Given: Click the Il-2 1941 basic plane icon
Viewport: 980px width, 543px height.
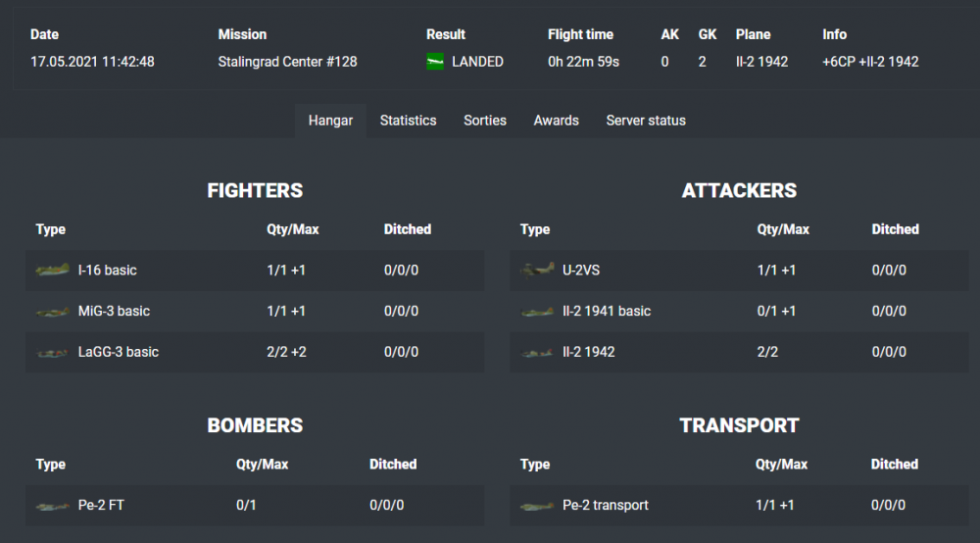Looking at the screenshot, I should (537, 312).
